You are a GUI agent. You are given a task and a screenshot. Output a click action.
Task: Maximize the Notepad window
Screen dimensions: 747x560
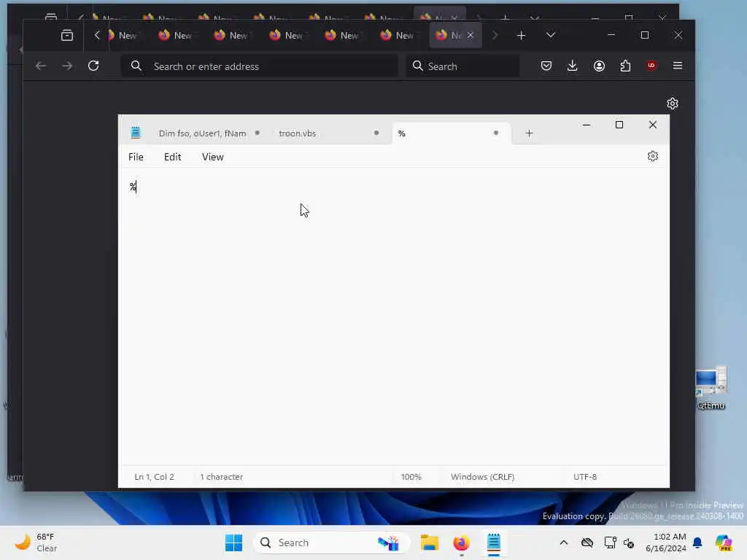click(x=619, y=125)
